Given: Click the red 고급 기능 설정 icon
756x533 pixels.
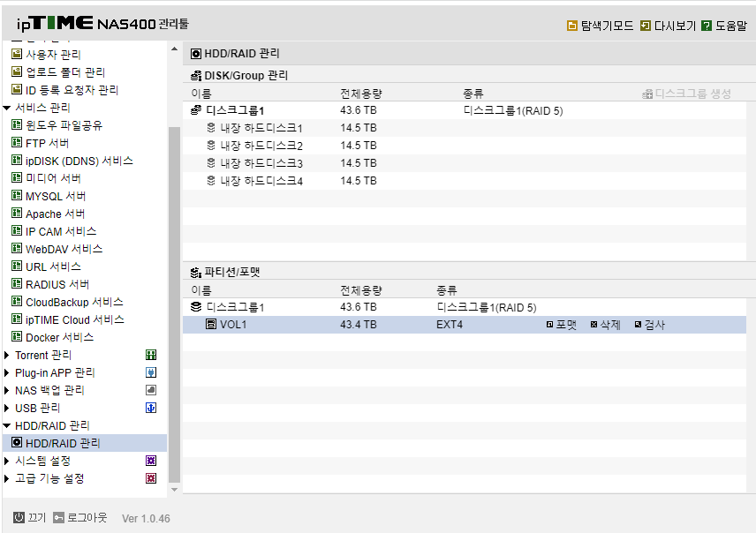Looking at the screenshot, I should coord(151,478).
